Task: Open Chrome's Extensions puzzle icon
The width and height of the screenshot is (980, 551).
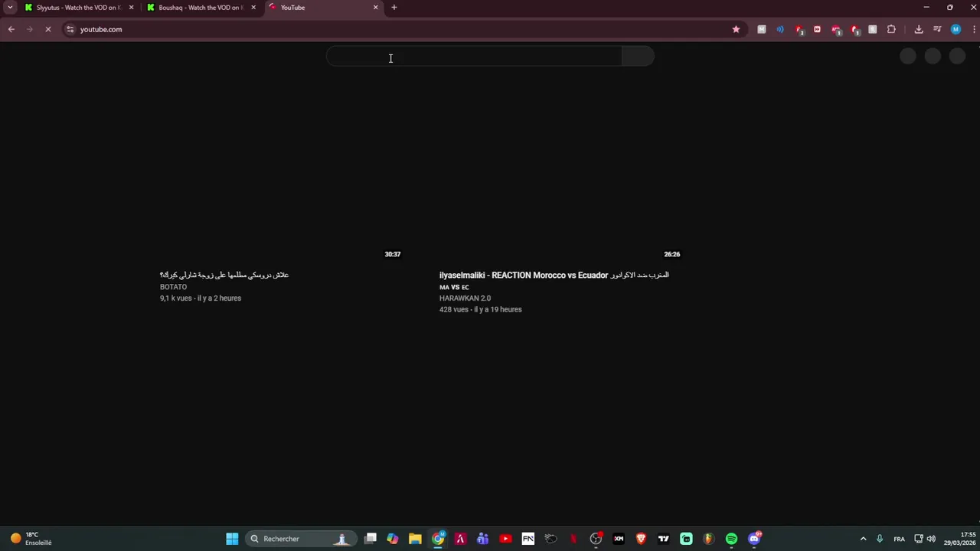Action: [891, 29]
